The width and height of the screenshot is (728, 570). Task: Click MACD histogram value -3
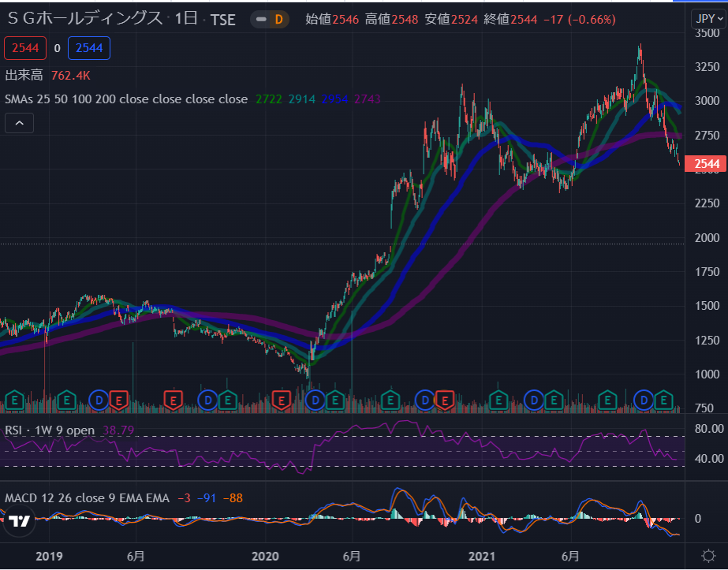[x=184, y=498]
